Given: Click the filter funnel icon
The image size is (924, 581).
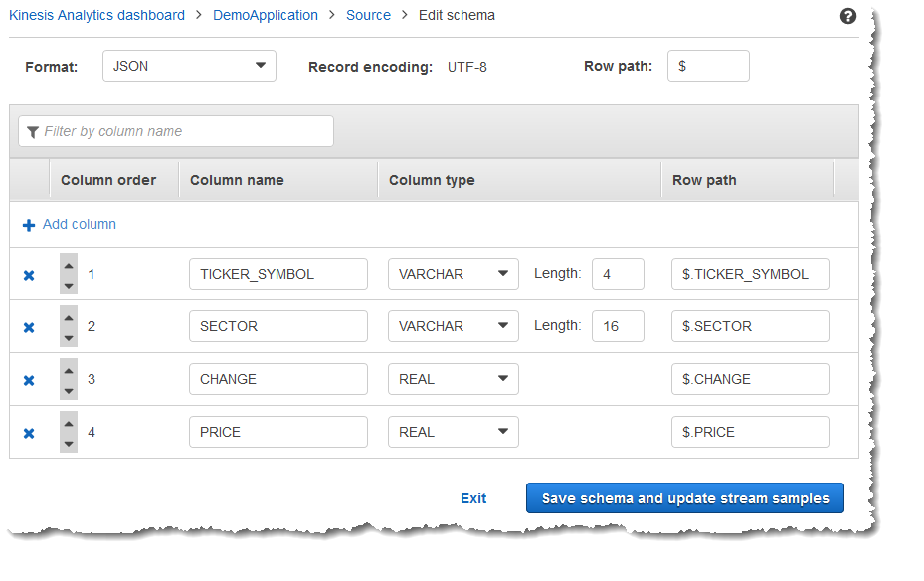Looking at the screenshot, I should point(33,131).
